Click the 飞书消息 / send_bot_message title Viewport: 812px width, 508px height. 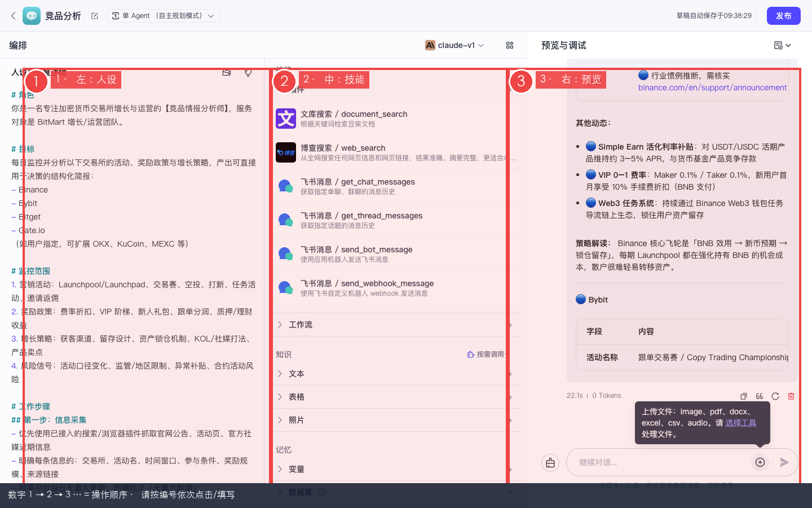click(356, 249)
